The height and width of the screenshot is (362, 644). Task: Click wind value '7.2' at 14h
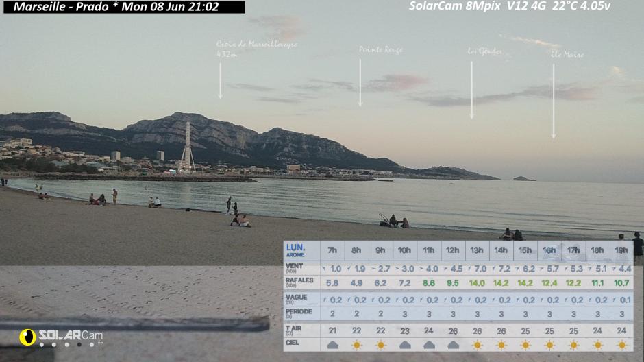504,269
